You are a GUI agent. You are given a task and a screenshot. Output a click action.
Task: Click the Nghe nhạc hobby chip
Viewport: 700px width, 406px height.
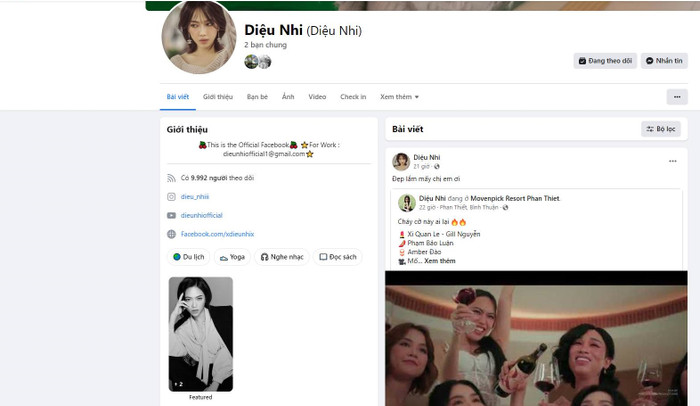[282, 257]
